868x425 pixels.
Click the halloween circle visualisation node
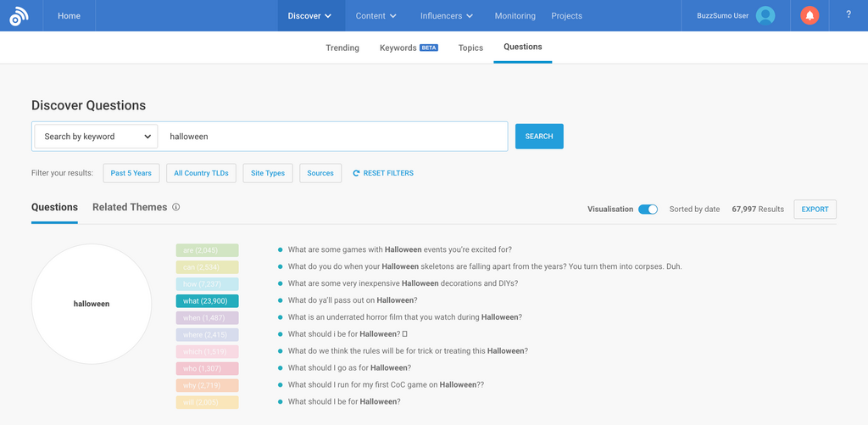click(x=92, y=304)
